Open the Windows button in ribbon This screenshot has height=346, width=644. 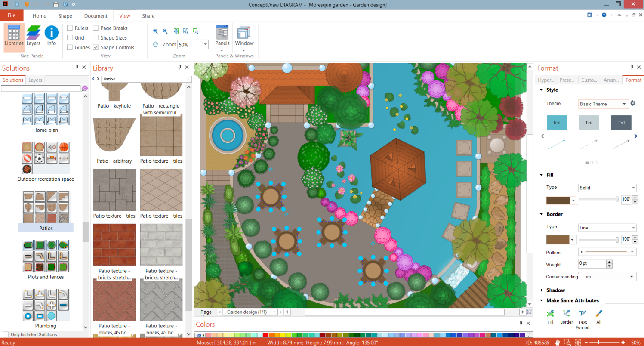[244, 37]
